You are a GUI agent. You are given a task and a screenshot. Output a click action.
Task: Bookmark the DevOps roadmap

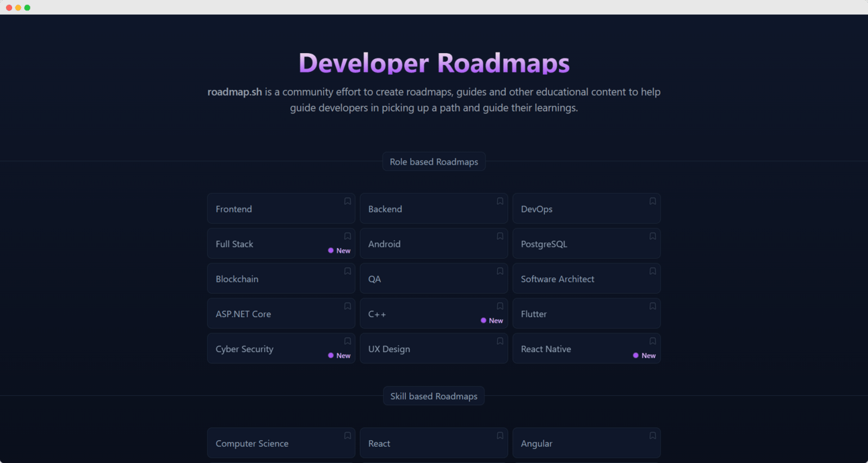(652, 201)
